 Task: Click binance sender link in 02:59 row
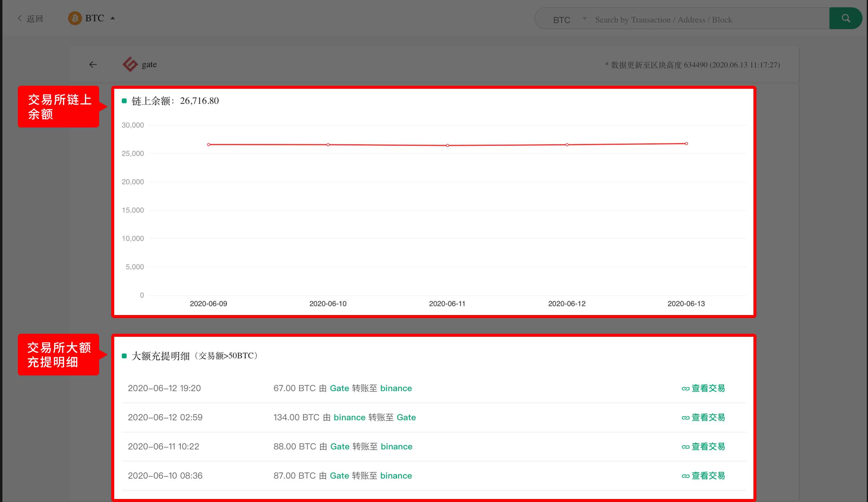(349, 417)
